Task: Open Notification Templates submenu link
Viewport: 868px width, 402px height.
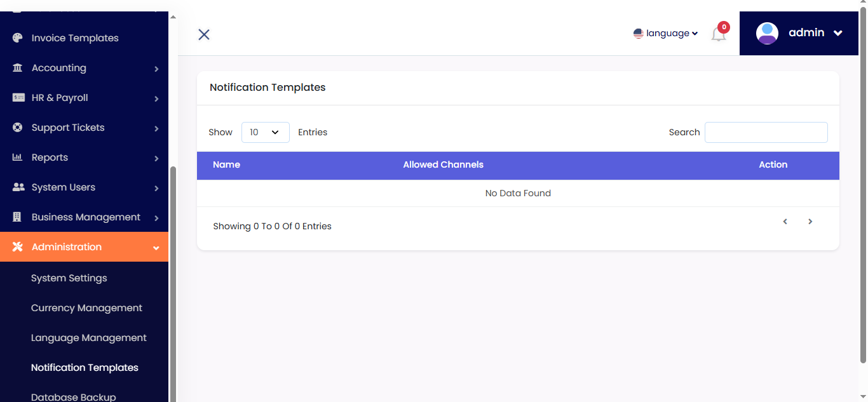Action: coord(85,368)
